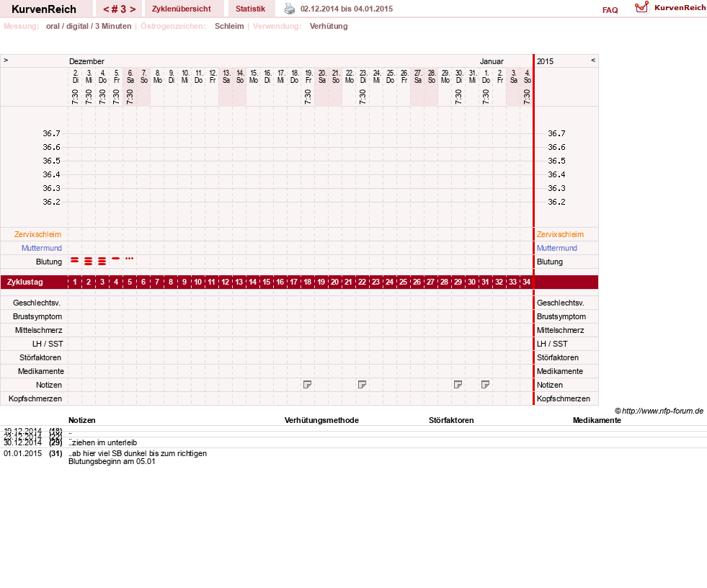The image size is (707, 588).
Task: Click 'Verhütung' usage value
Action: coord(329,26)
